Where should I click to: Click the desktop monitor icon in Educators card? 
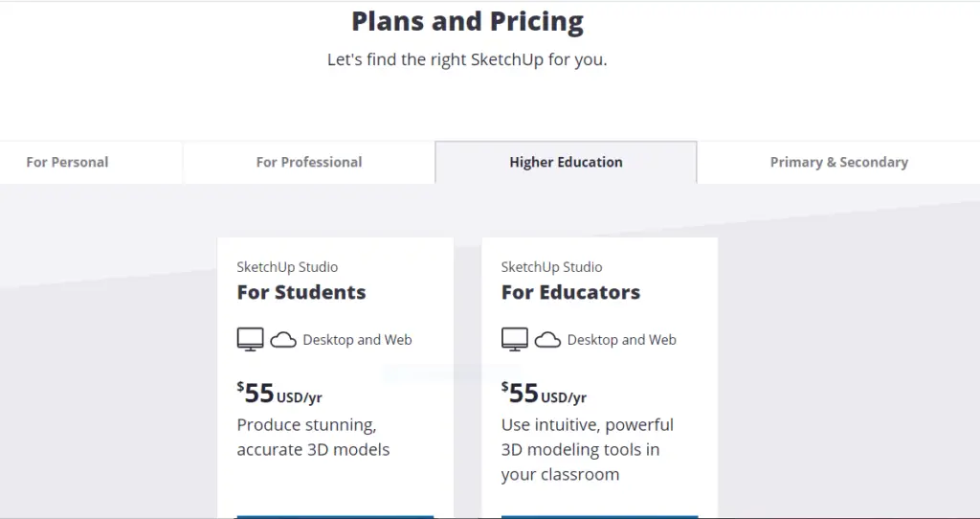[x=514, y=340]
